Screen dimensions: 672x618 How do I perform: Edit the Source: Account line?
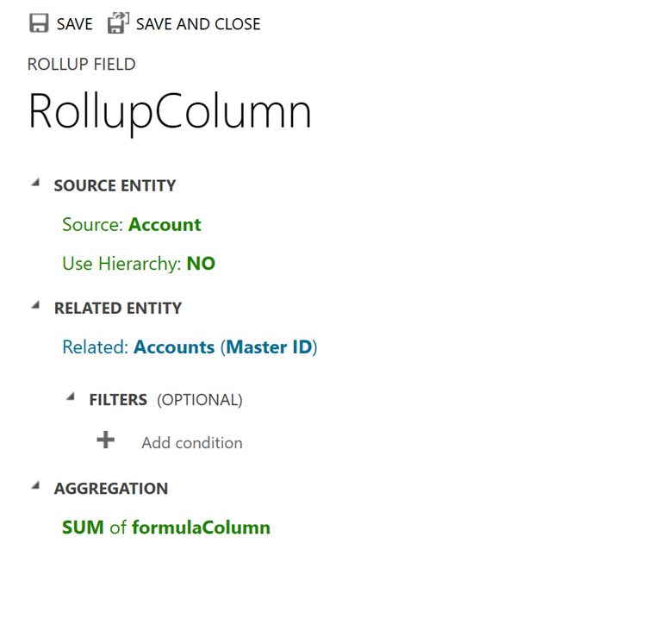point(131,225)
